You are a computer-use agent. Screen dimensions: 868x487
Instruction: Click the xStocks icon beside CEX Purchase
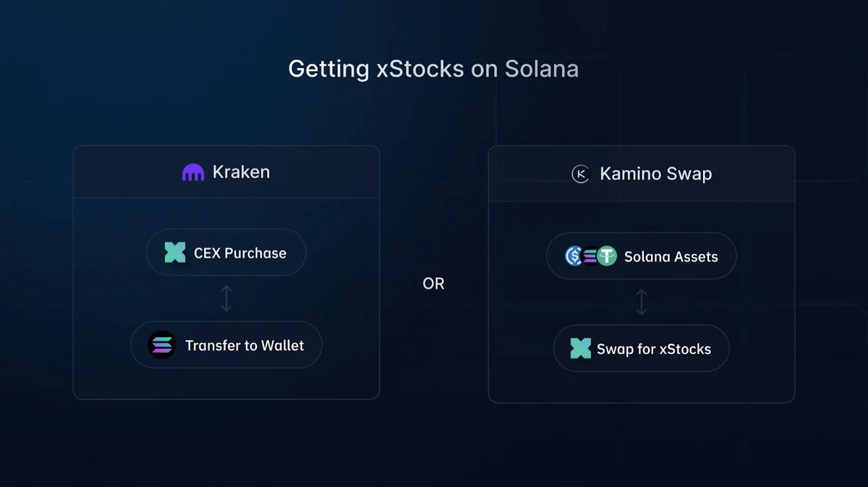(175, 253)
